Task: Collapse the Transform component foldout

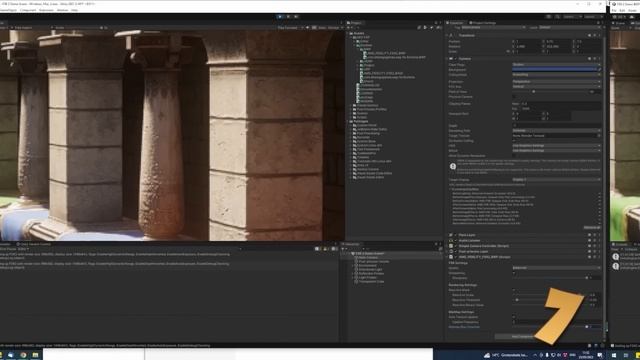Action: click(x=447, y=35)
